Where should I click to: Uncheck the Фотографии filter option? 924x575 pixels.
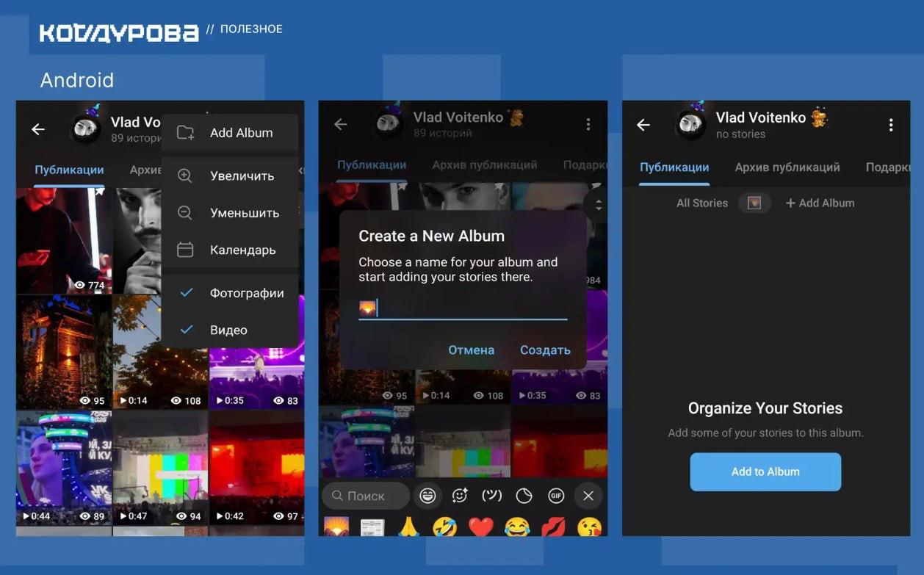[x=231, y=293]
